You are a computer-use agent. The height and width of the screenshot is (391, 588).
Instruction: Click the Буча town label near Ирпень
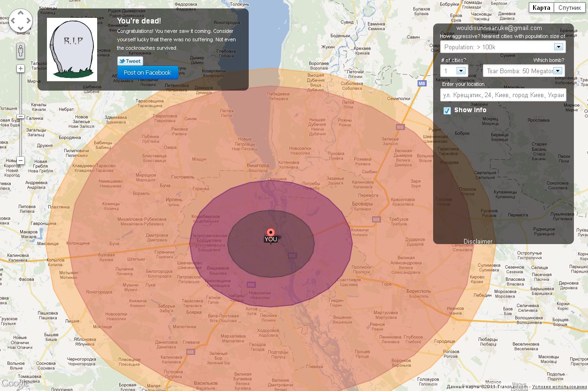pyautogui.click(x=165, y=186)
